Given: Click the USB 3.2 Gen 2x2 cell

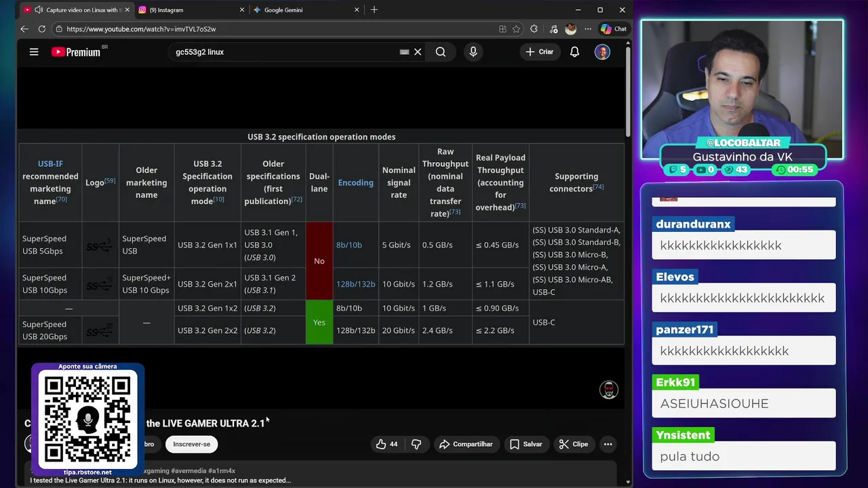Looking at the screenshot, I should pyautogui.click(x=208, y=330).
